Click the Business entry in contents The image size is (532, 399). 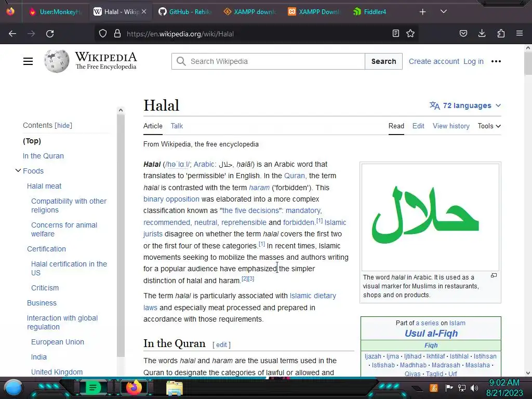42,303
